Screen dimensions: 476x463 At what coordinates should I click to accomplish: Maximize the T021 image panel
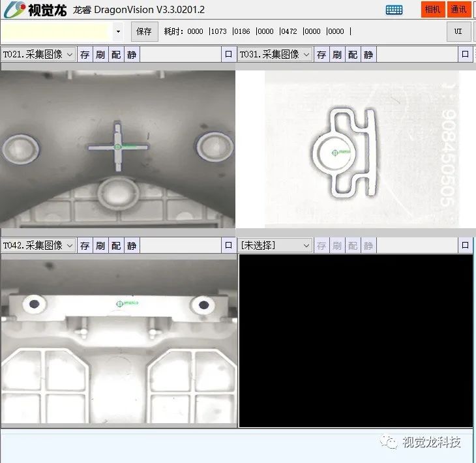(x=228, y=55)
